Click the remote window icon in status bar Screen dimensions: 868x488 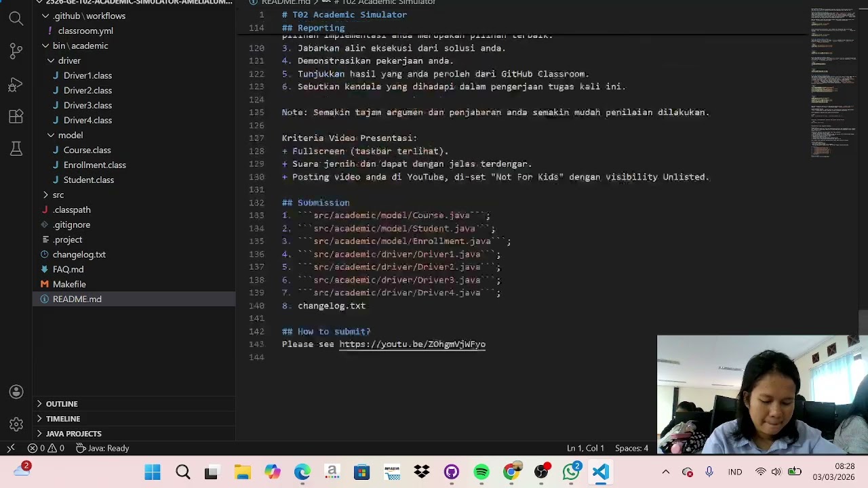coord(11,448)
